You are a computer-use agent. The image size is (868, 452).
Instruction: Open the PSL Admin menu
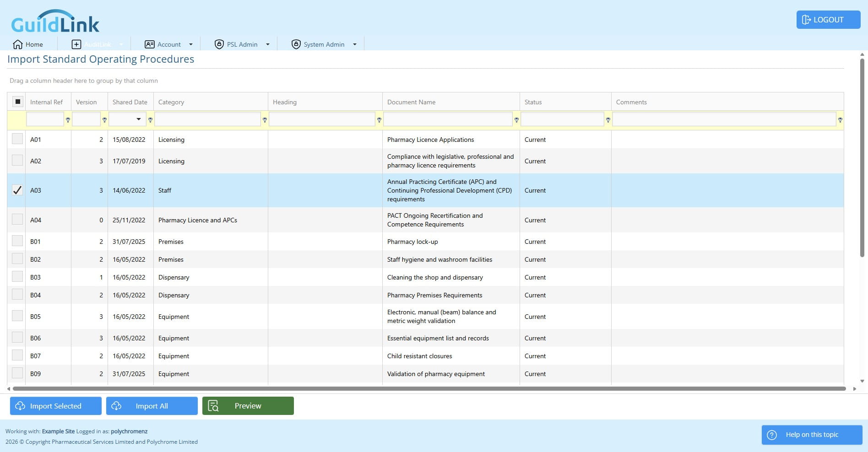[242, 44]
